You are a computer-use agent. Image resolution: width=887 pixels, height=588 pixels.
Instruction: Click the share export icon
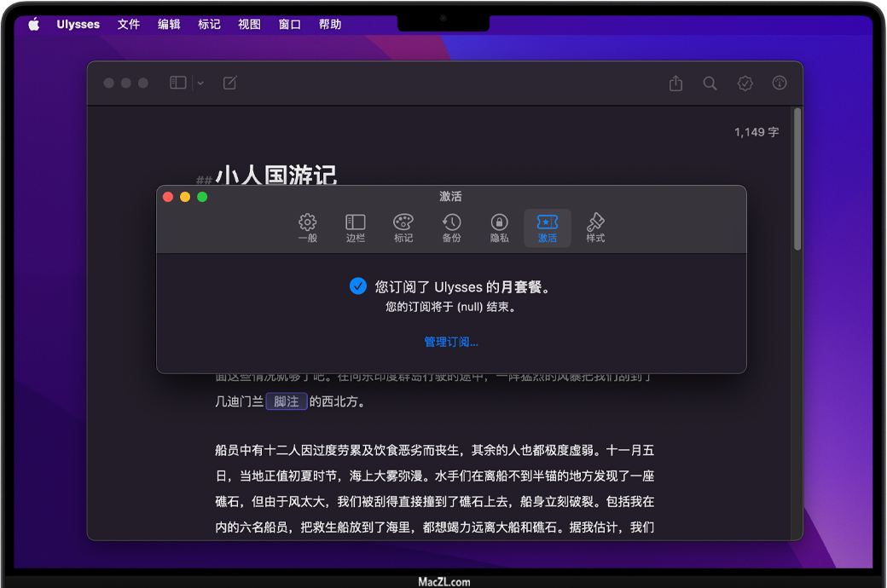676,83
